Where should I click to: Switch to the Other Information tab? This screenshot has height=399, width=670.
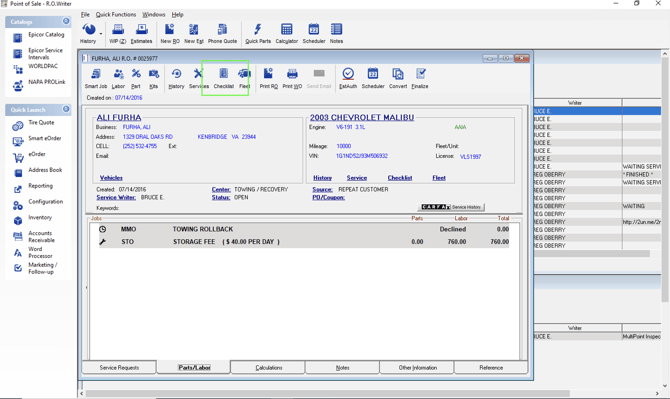pyautogui.click(x=417, y=367)
